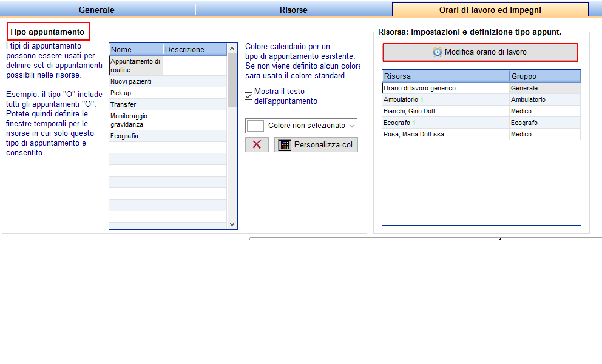The image size is (602, 364).
Task: Click Medico cell in Bianchi row
Action: point(545,111)
